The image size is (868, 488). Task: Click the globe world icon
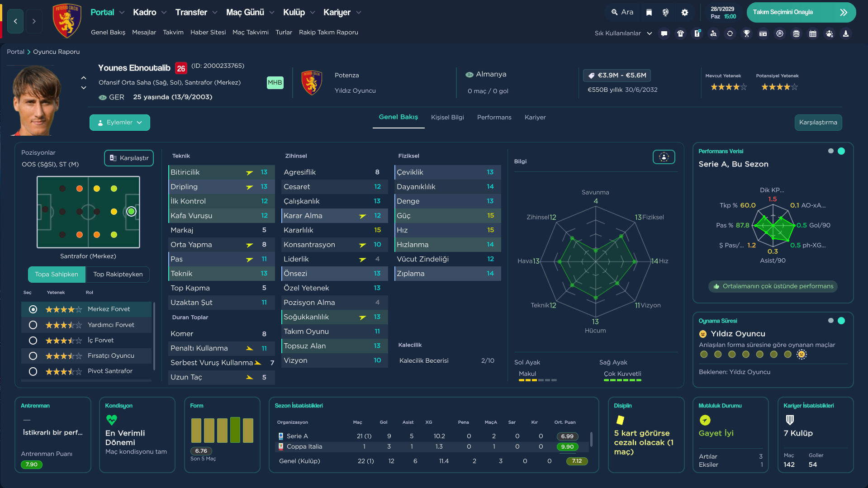pos(665,13)
